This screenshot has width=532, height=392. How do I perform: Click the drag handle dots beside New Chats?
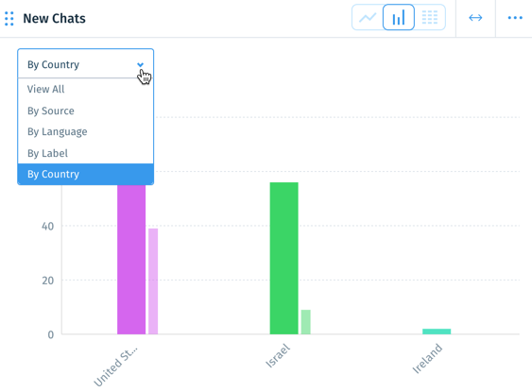coord(9,19)
